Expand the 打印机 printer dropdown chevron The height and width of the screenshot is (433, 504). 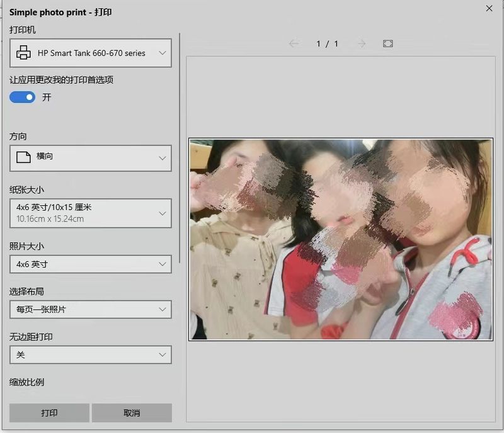coord(163,53)
